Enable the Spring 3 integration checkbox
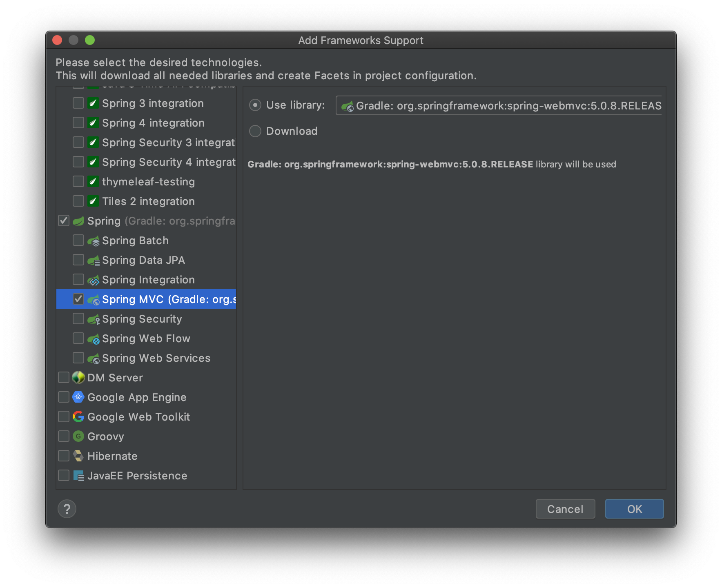 (78, 103)
